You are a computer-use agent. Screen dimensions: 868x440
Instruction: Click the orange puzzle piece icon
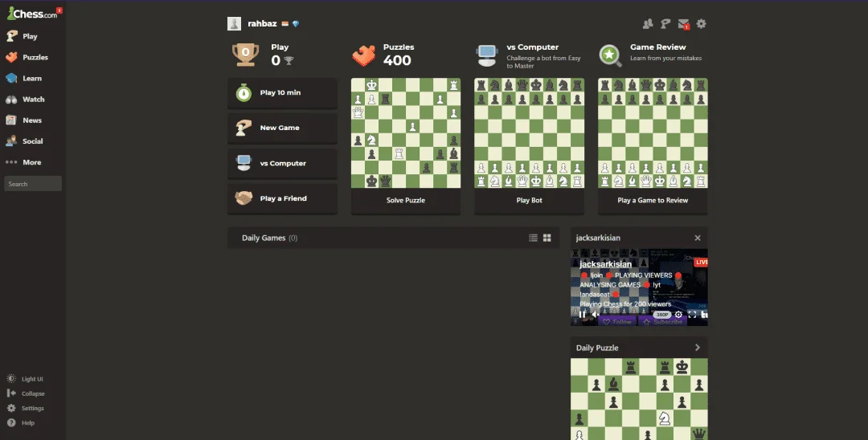(x=364, y=55)
